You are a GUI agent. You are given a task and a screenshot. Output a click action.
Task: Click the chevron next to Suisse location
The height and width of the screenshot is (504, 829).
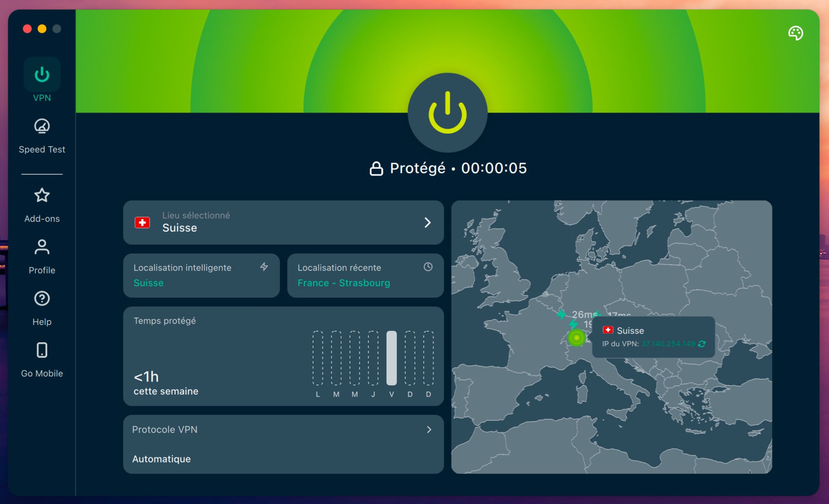tap(427, 222)
